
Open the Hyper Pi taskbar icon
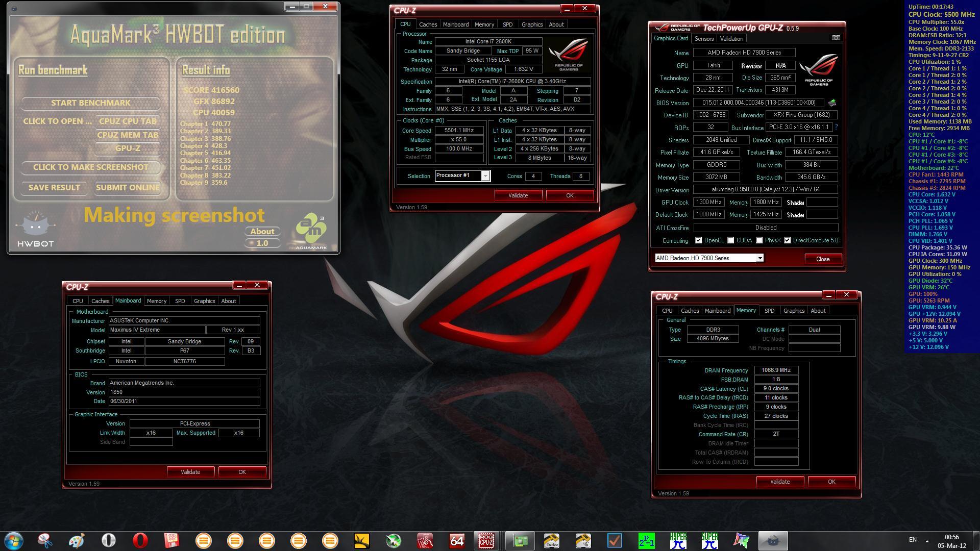pos(678,540)
